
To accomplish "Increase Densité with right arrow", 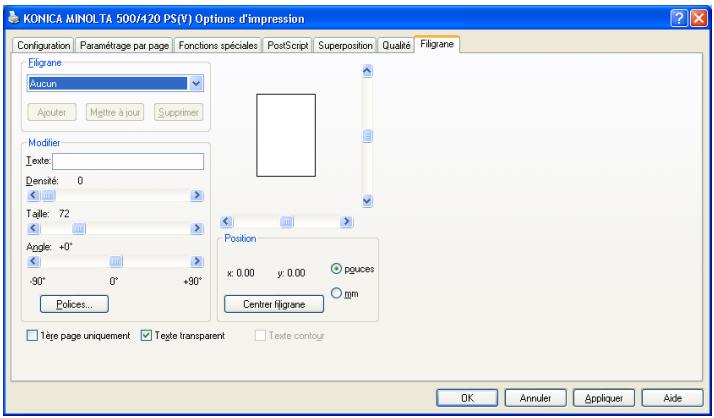I will 197,195.
